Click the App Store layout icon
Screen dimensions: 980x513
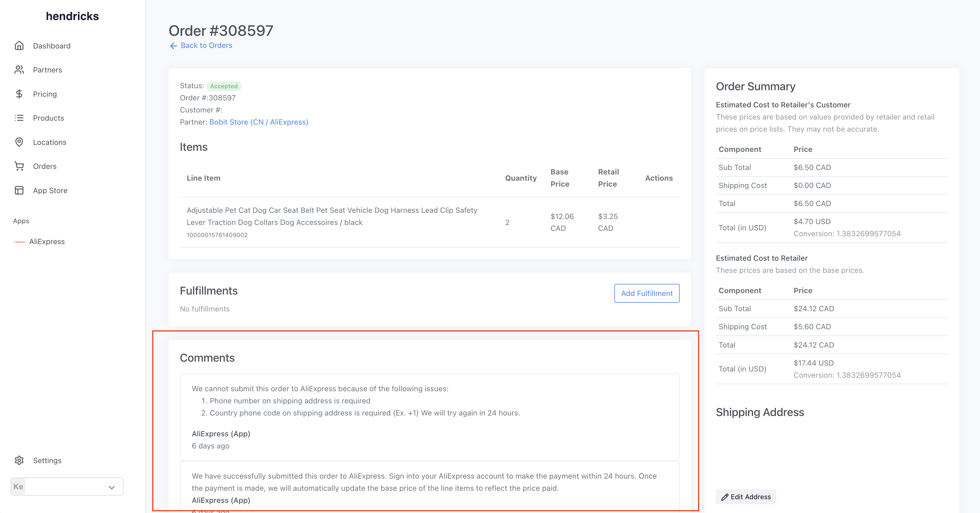point(19,190)
